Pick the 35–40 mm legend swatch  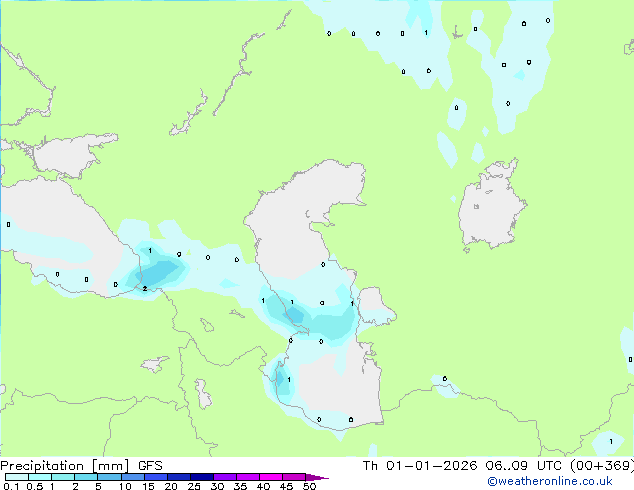click(248, 477)
